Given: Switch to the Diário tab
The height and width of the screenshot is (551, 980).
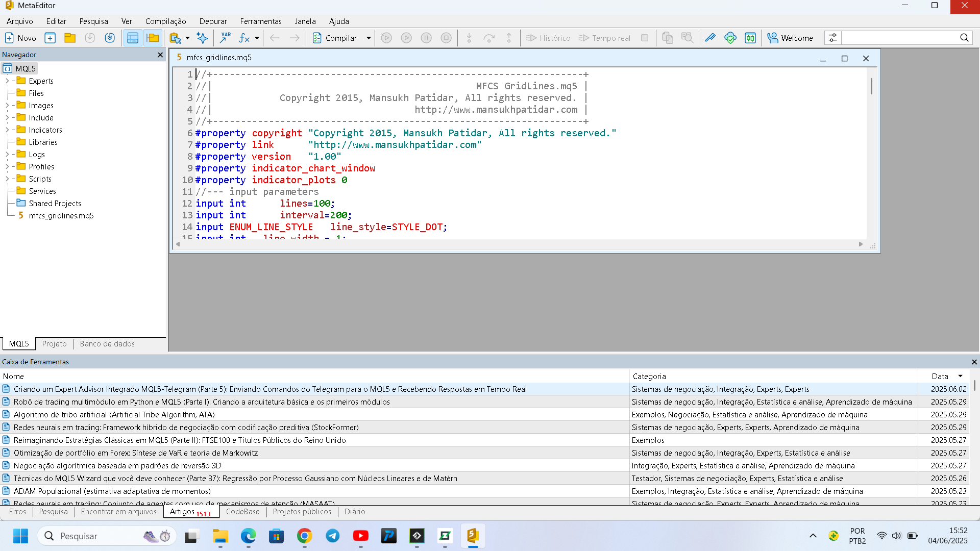Looking at the screenshot, I should click(x=355, y=512).
